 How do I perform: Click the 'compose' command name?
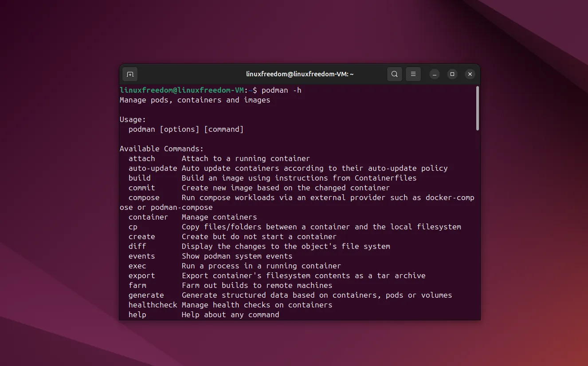(144, 197)
